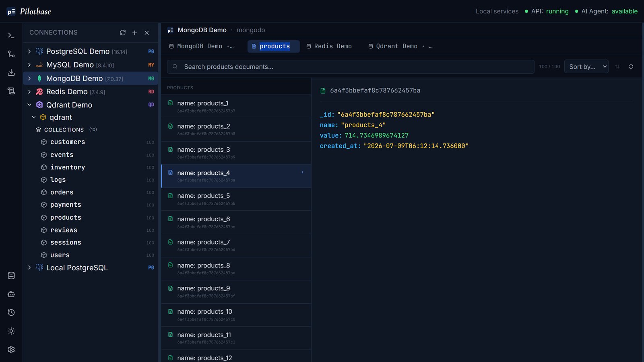Click the Local PostgreSQL elephant icon

[39, 267]
